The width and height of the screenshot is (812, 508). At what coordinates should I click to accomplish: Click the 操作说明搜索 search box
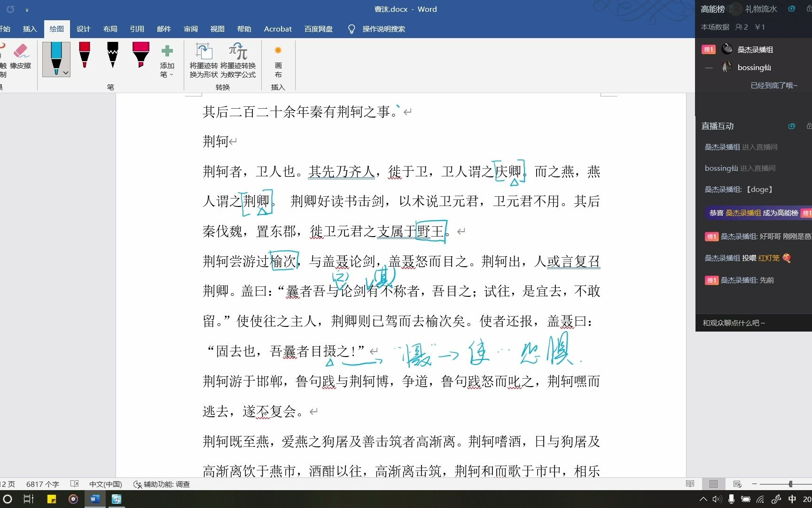tap(383, 29)
